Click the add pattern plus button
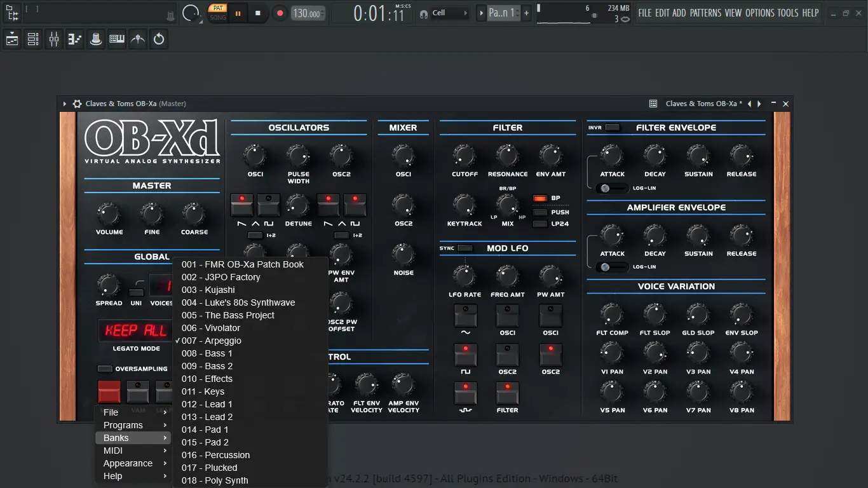868x488 pixels. tap(526, 13)
